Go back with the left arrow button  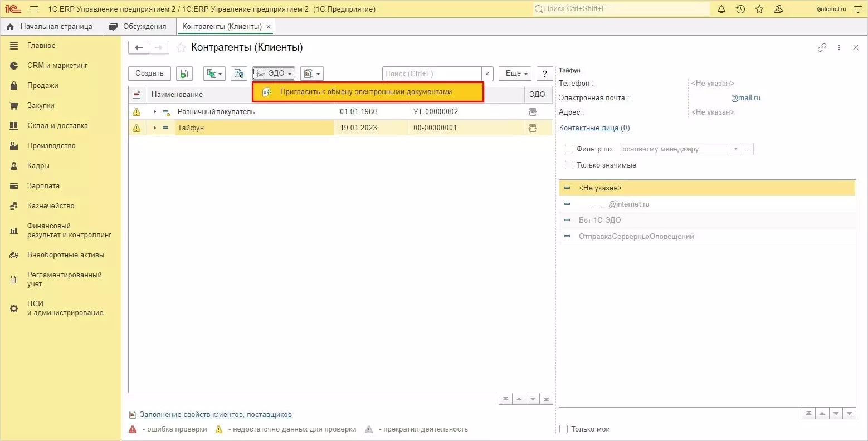coord(139,48)
